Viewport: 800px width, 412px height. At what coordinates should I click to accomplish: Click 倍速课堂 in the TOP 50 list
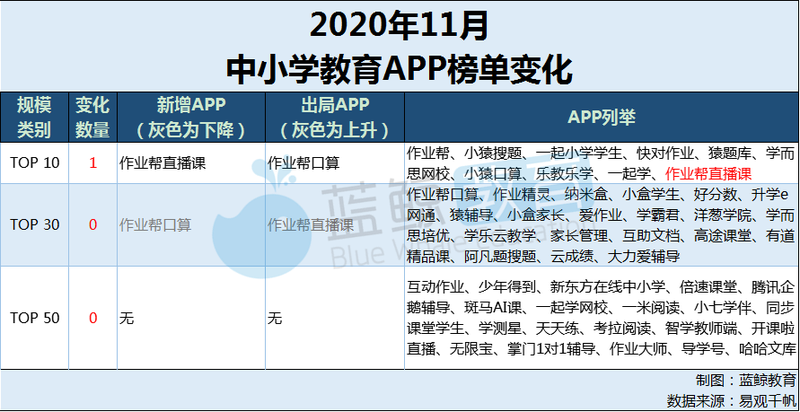tap(708, 287)
